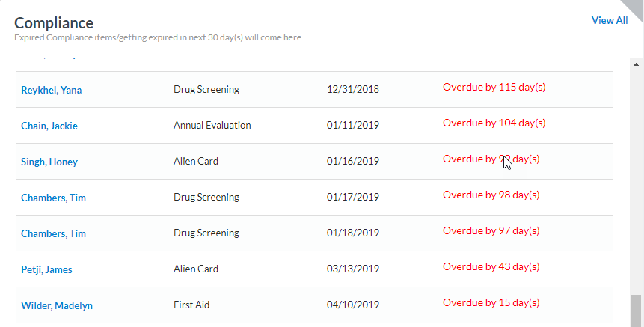Select Drug Screening in Reykhel, Yana's row

click(206, 90)
